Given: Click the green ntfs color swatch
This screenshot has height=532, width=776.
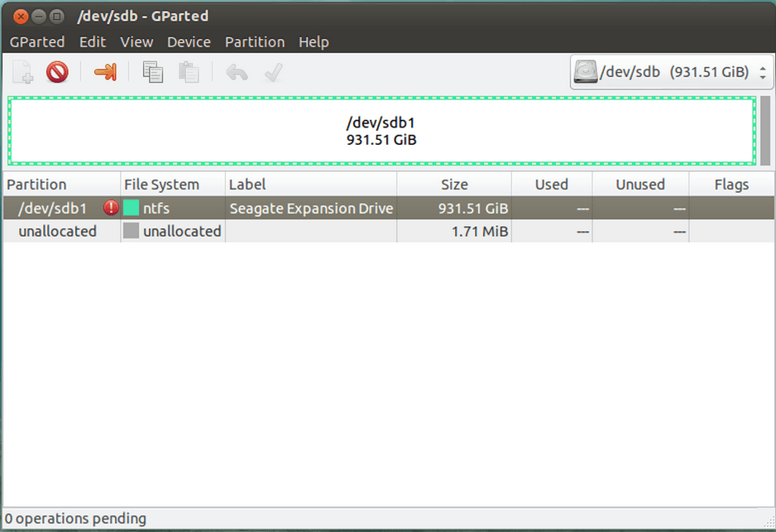Looking at the screenshot, I should point(131,208).
